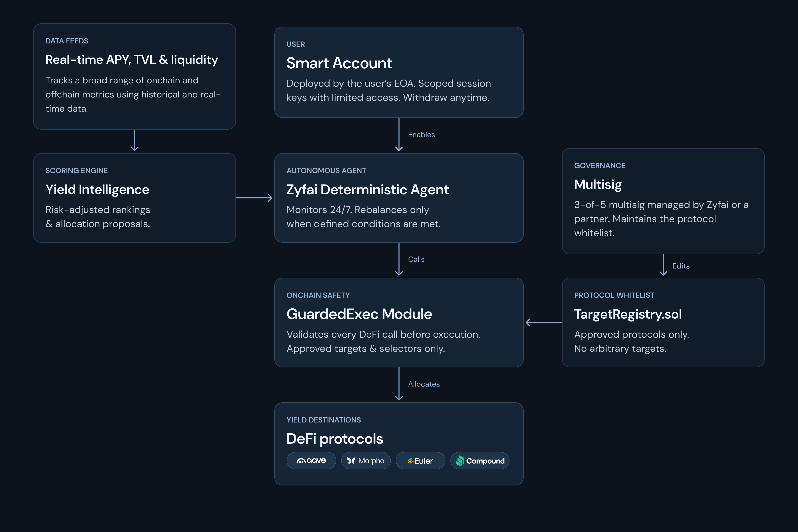Click the arrow labeled Edits
This screenshot has height=532, width=798.
click(663, 265)
